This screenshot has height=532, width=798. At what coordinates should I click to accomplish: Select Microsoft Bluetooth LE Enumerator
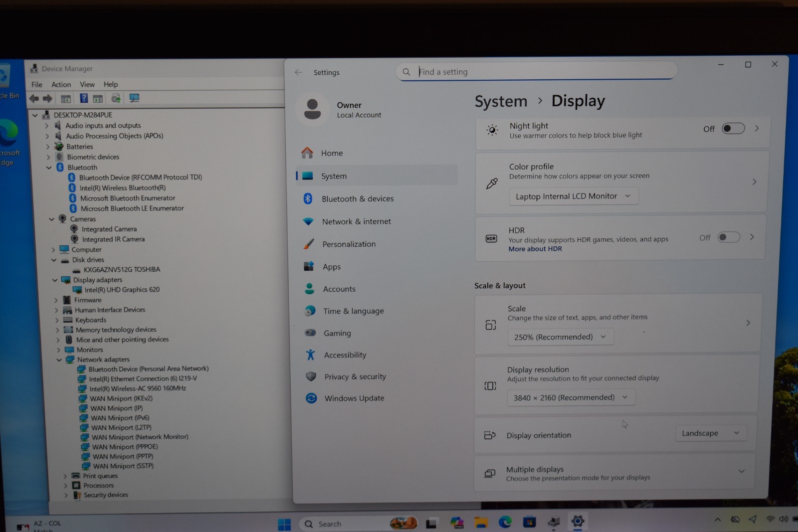click(x=132, y=208)
